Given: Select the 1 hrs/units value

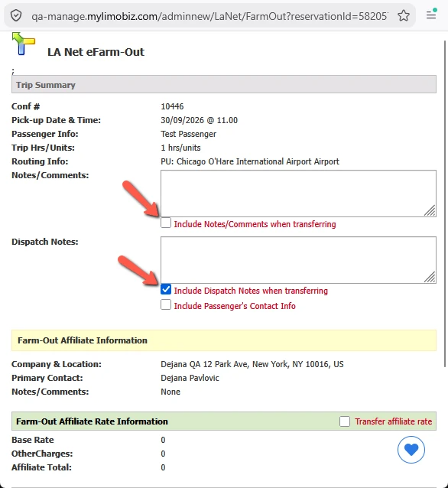Looking at the screenshot, I should [x=180, y=148].
